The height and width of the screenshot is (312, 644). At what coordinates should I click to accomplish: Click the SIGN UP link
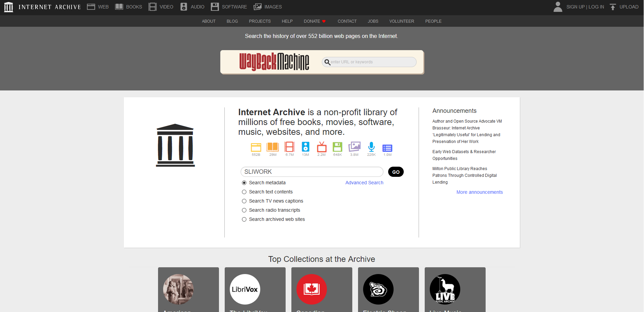click(576, 7)
